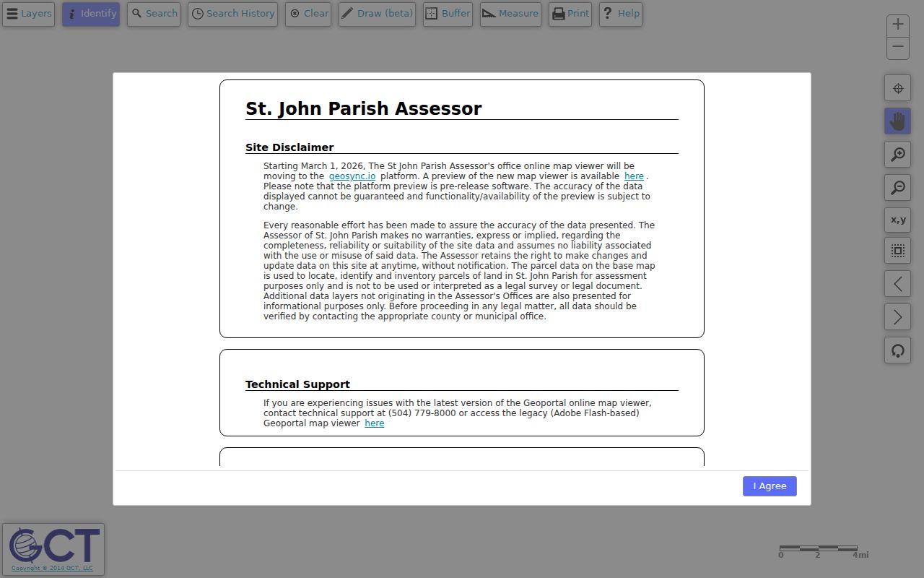Click the I Agree button

click(x=770, y=486)
